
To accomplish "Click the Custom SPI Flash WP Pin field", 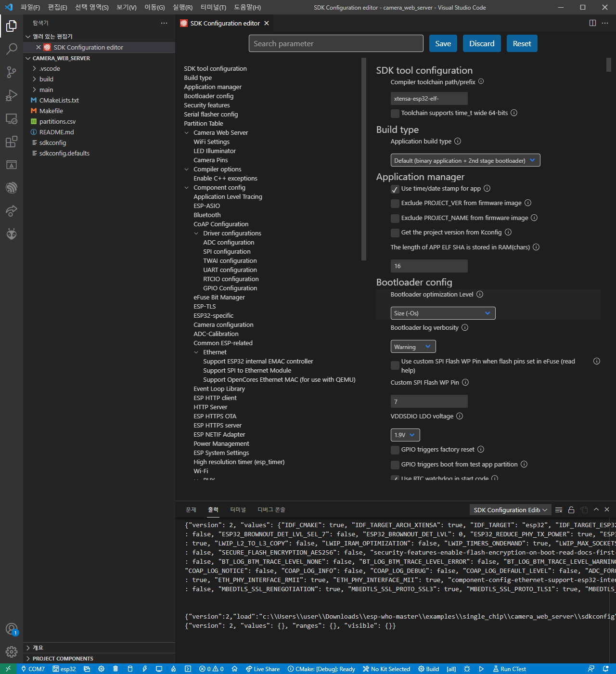I will click(x=429, y=401).
